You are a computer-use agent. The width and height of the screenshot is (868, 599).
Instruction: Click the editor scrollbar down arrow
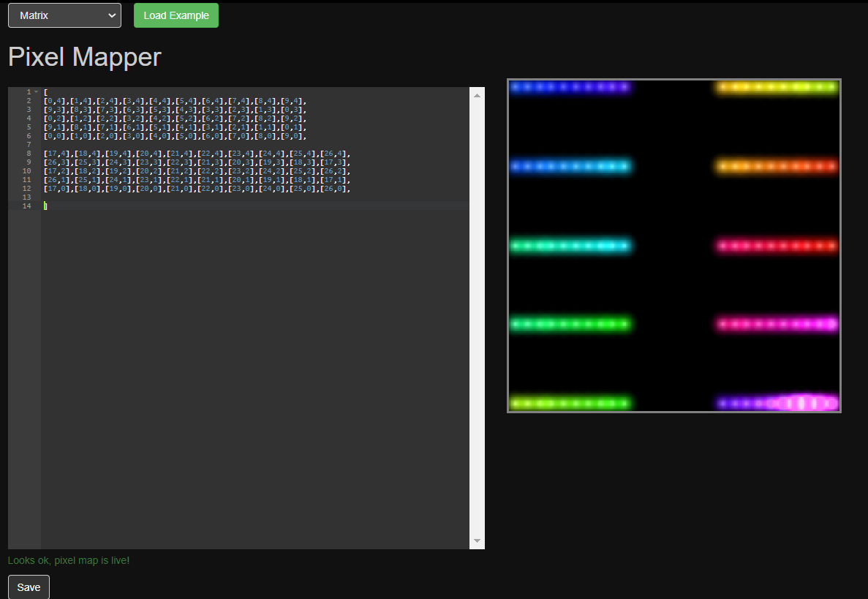pos(477,540)
